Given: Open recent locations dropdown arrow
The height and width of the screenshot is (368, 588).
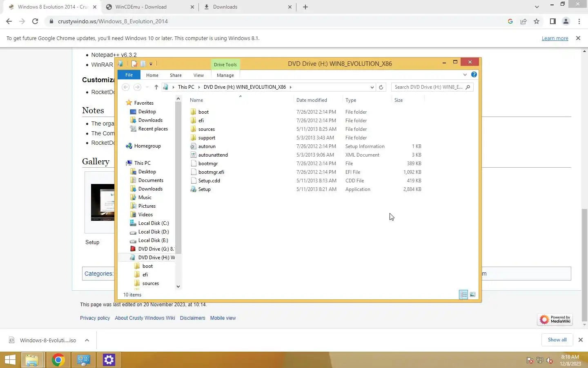Looking at the screenshot, I should 147,87.
